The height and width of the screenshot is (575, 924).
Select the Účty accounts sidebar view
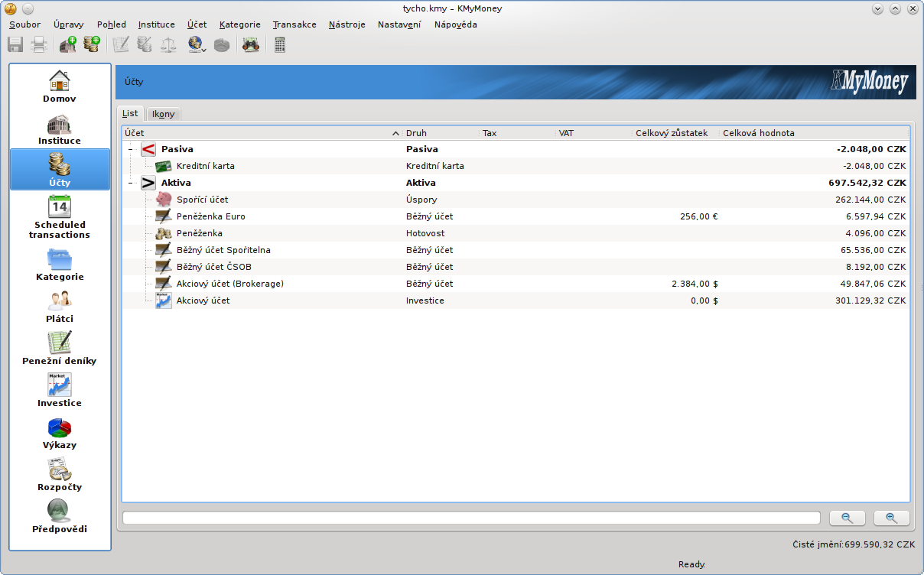(60, 170)
